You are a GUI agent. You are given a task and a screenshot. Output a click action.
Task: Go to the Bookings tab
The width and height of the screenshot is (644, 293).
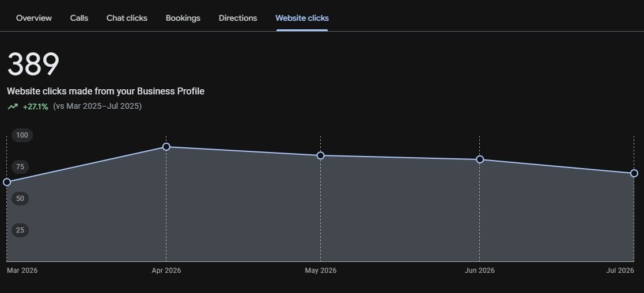pos(183,18)
